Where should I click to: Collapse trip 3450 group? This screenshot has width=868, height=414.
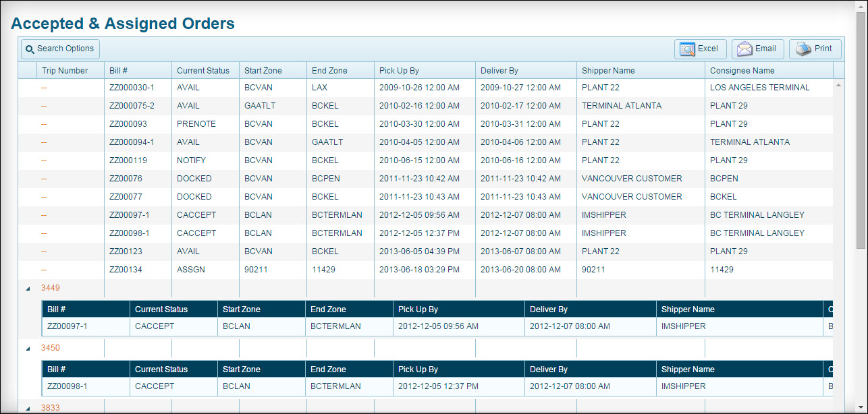[x=28, y=349]
